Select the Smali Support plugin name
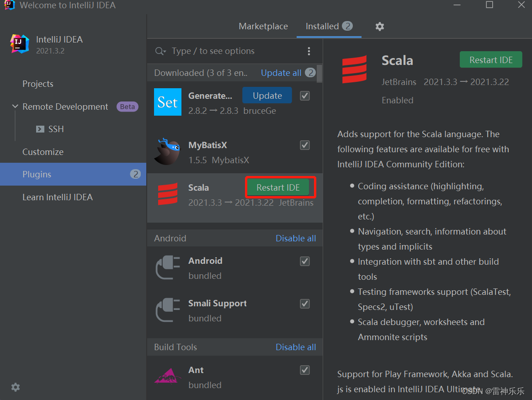Screen dimensions: 532x400 tap(218, 303)
